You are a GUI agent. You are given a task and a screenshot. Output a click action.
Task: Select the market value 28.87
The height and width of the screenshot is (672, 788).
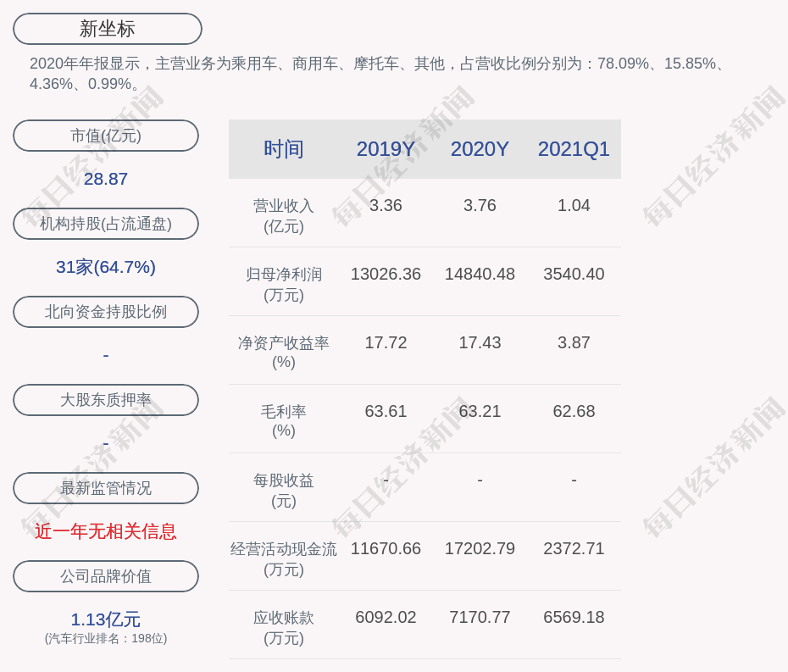click(x=106, y=179)
